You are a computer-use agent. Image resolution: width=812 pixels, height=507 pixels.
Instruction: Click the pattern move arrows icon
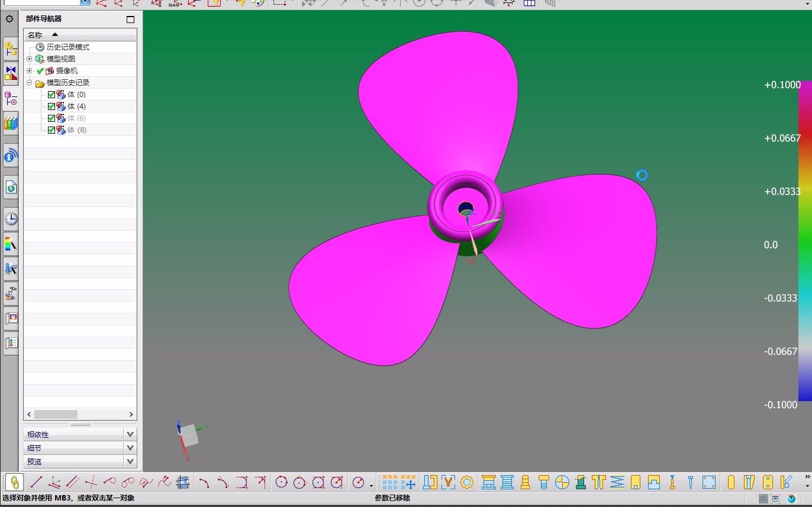[x=408, y=482]
